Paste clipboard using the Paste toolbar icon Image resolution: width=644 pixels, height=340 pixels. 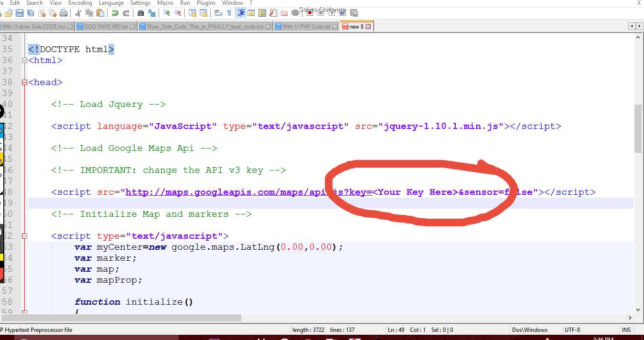point(100,13)
